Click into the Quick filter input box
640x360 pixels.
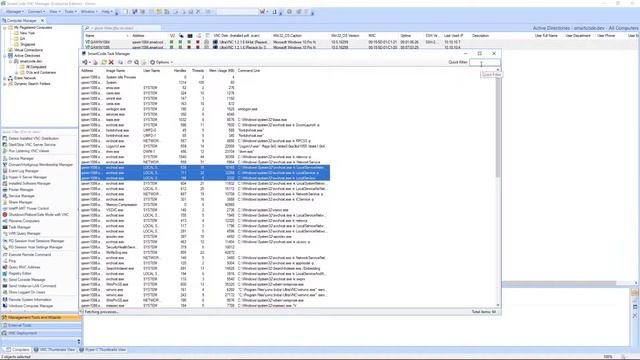[x=484, y=62]
